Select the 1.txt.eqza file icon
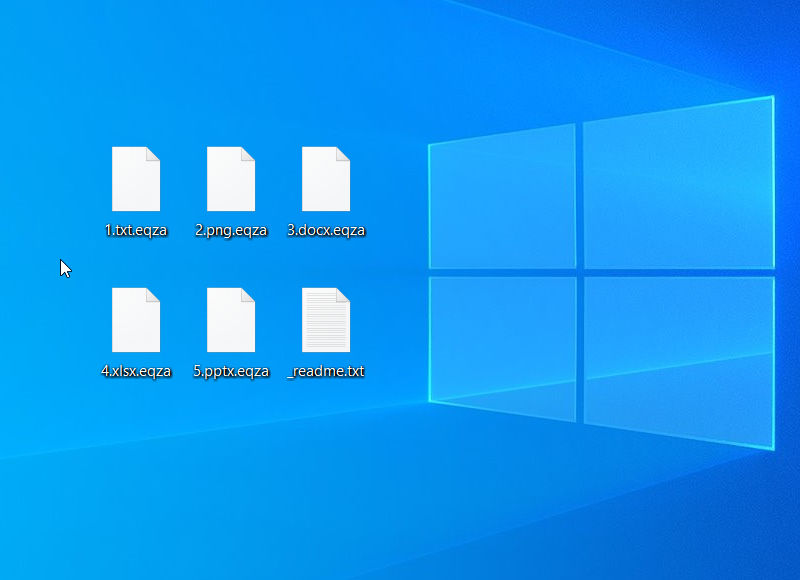 click(x=135, y=179)
